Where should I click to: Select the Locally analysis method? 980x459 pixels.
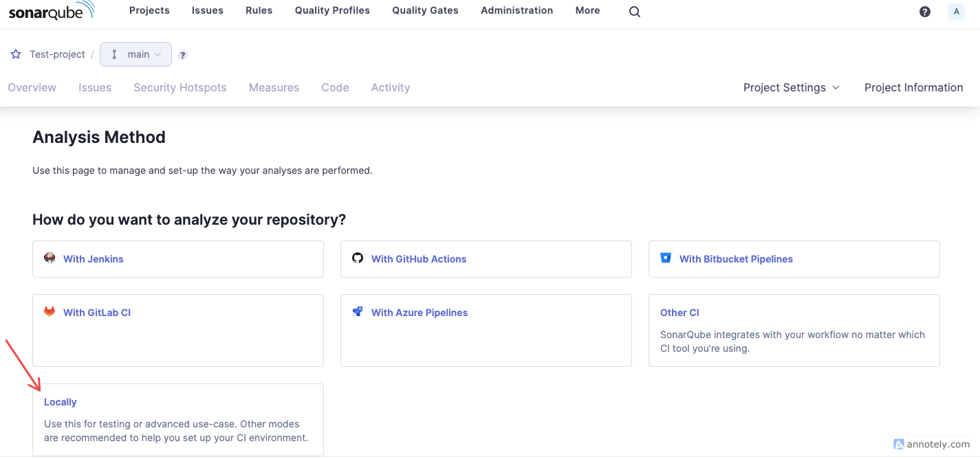pyautogui.click(x=60, y=401)
